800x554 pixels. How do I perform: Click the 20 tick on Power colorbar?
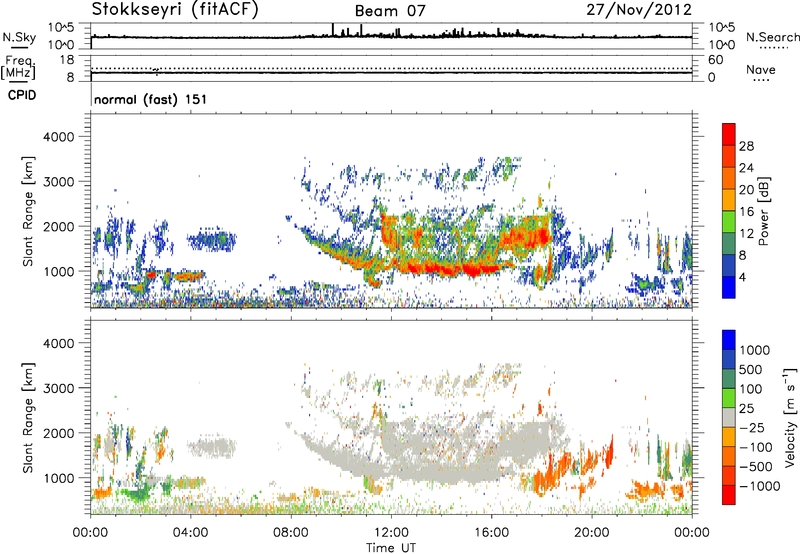(x=746, y=190)
